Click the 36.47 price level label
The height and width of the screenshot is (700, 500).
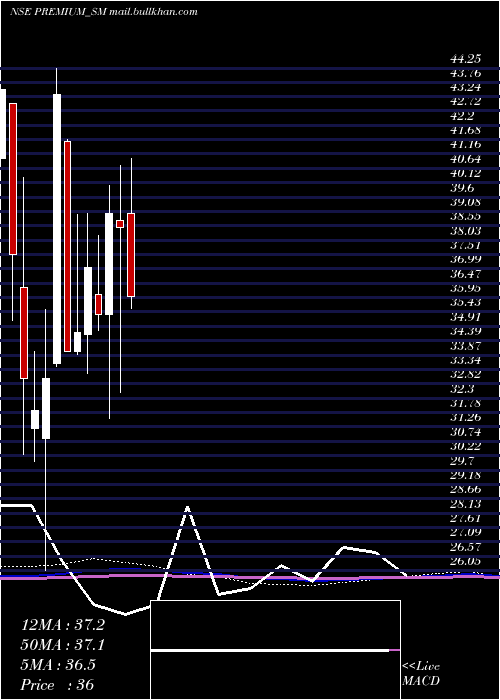click(x=465, y=273)
